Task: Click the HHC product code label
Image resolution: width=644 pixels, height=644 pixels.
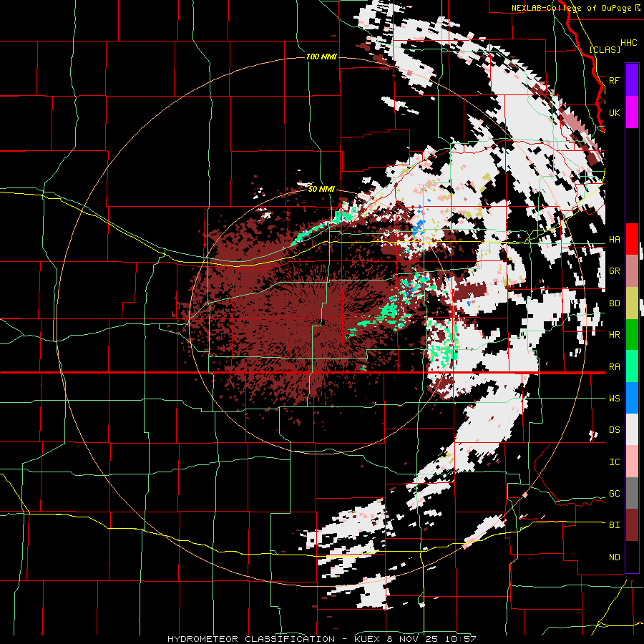Action: [x=629, y=43]
